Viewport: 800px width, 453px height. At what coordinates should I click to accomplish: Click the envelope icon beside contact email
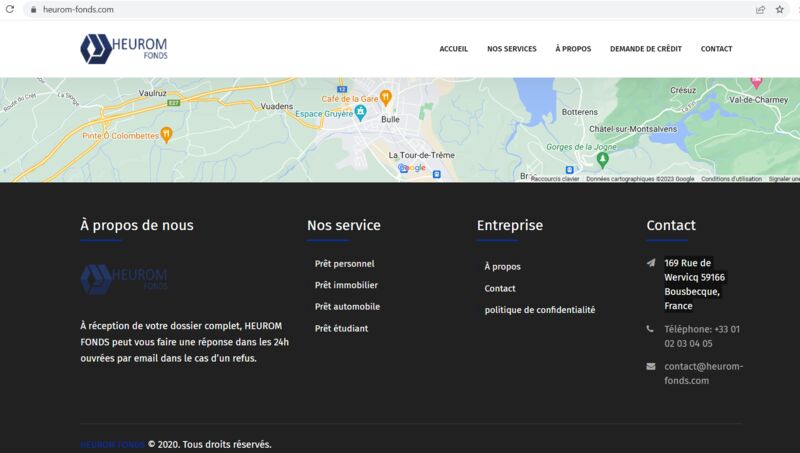coord(651,366)
